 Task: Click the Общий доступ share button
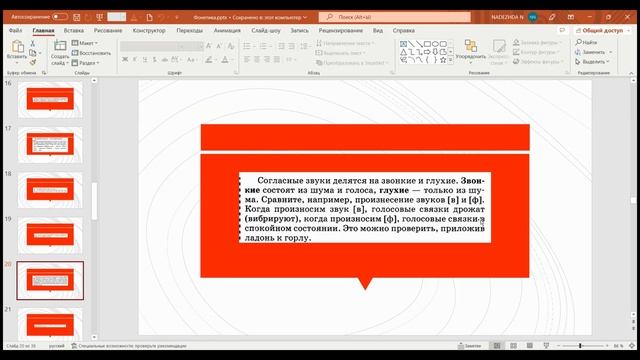(x=602, y=31)
